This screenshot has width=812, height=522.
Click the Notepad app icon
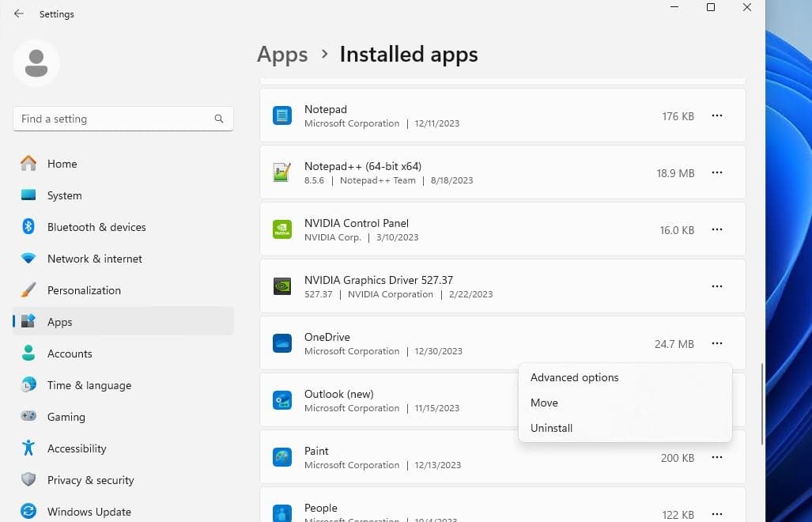point(282,115)
